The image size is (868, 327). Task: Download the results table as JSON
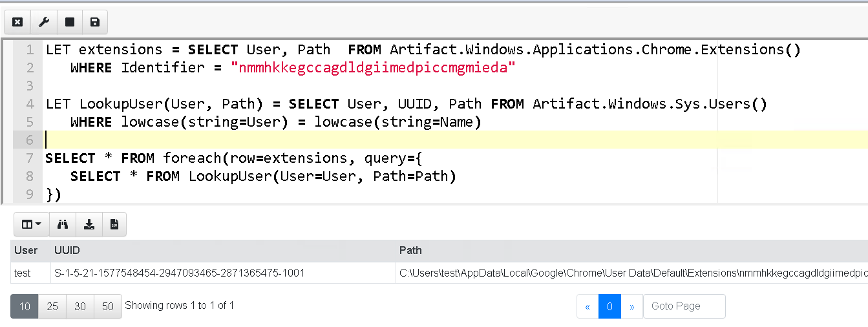pyautogui.click(x=89, y=224)
